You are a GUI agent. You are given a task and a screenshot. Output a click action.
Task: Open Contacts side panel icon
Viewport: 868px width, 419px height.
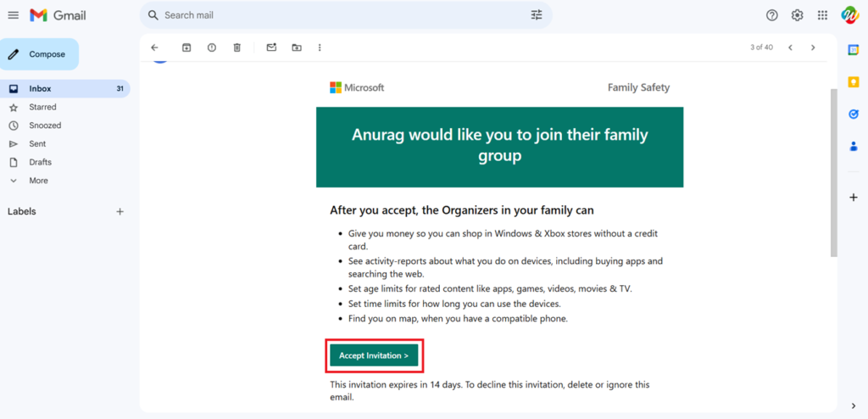pos(854,147)
